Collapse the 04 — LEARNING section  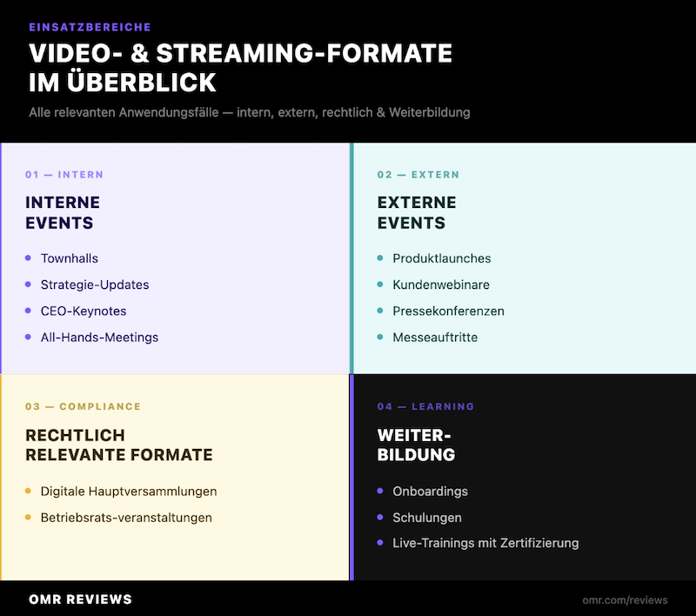pos(425,406)
